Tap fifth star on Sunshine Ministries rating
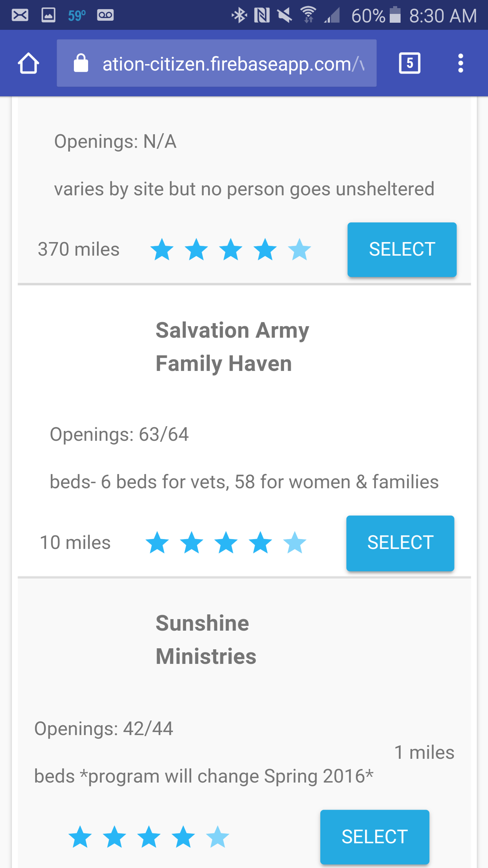The height and width of the screenshot is (868, 488). point(218,837)
